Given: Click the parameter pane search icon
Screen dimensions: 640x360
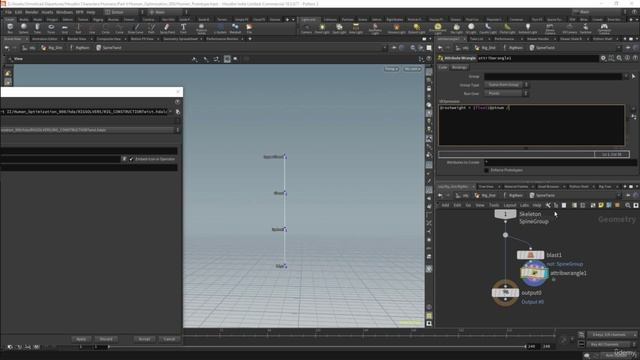Looking at the screenshot, I should (x=619, y=58).
